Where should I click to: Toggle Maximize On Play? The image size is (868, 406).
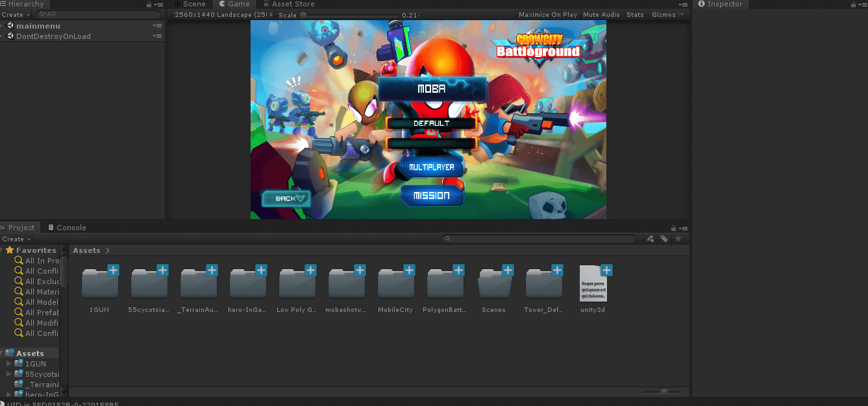click(547, 15)
